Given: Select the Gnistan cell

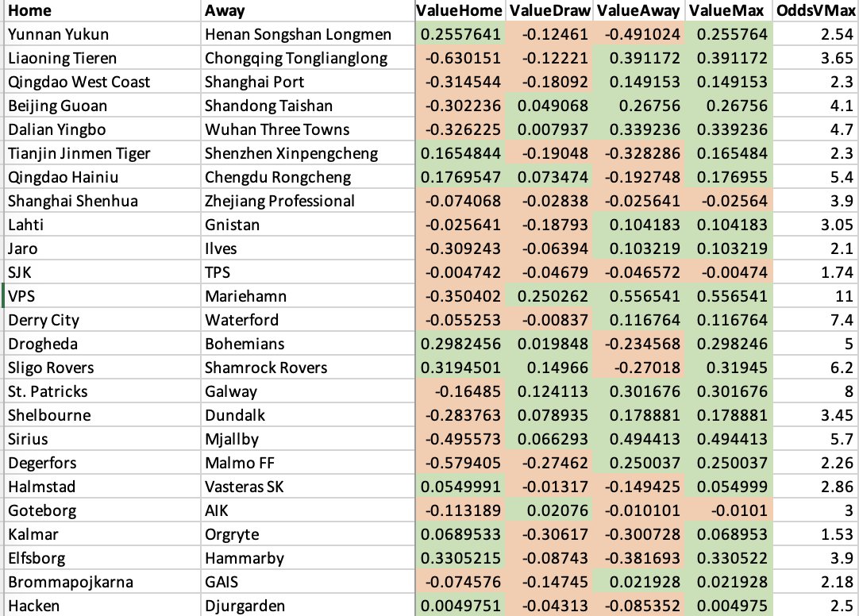Looking at the screenshot, I should [308, 225].
